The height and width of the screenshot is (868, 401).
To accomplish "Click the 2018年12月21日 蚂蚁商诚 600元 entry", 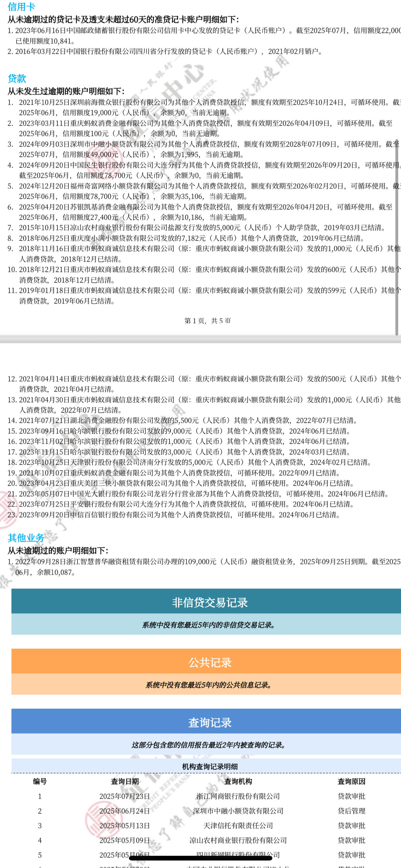I will point(204,274).
